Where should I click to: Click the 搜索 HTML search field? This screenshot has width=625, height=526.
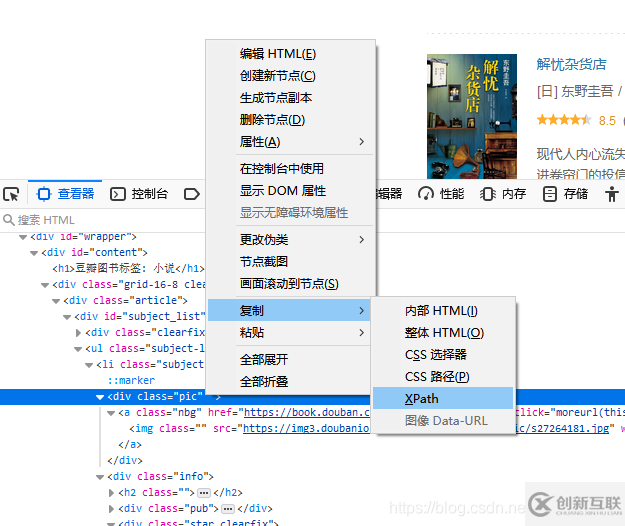coord(104,220)
